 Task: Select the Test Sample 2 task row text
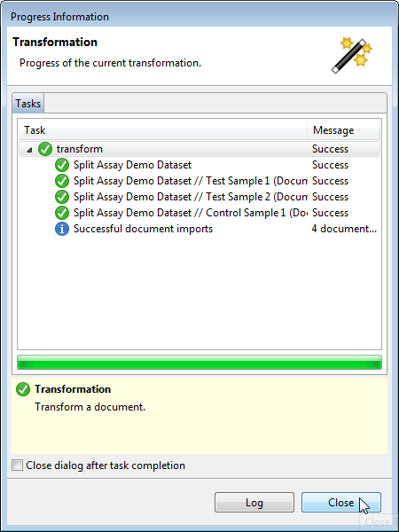(191, 197)
